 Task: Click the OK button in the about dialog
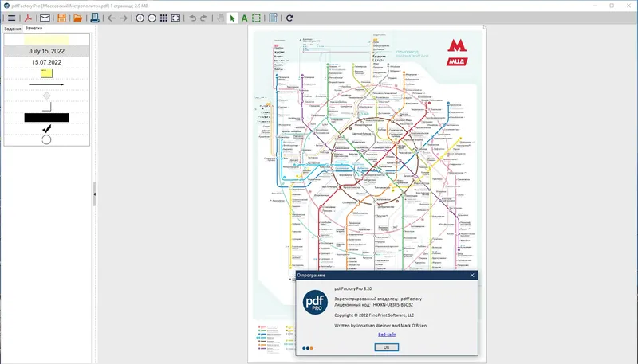(386, 347)
